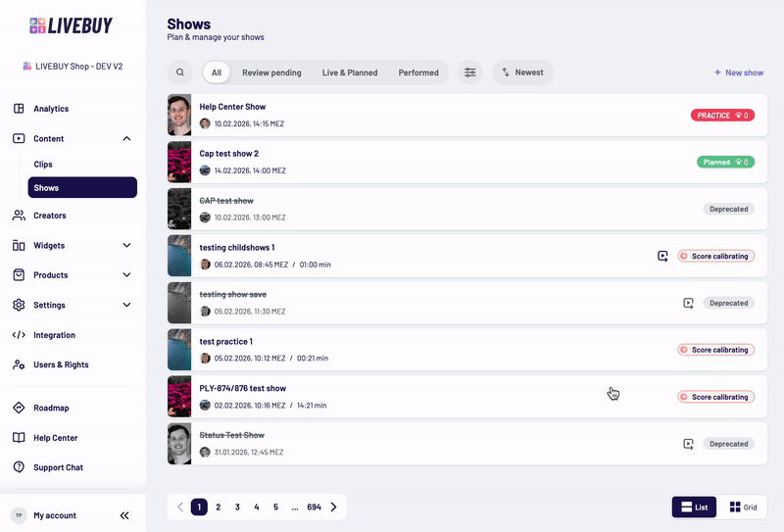784x532 pixels.
Task: Select the Performed tab
Action: coord(418,73)
